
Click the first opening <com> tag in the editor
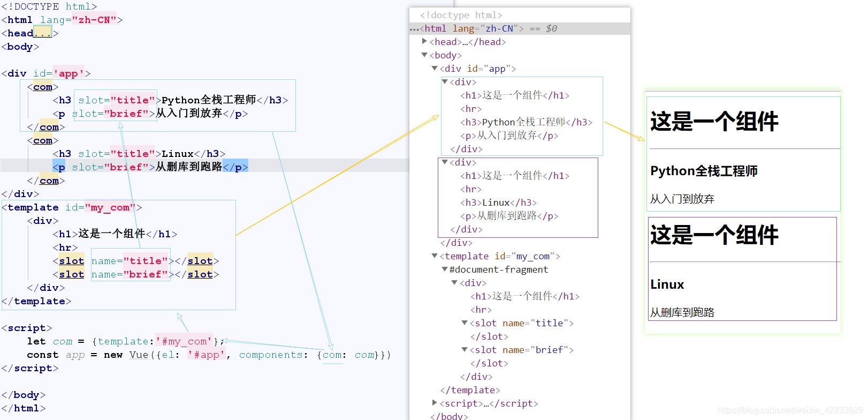pos(43,87)
